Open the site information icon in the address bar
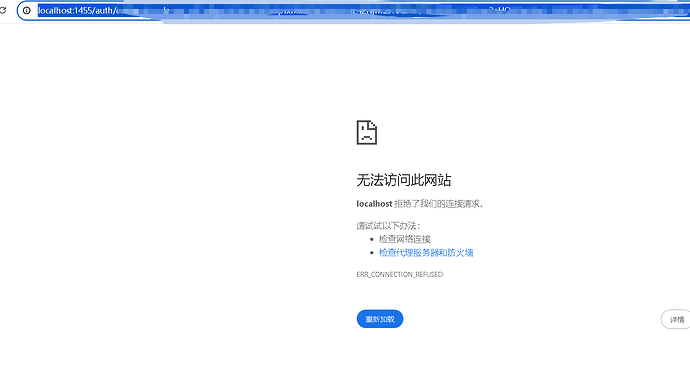690x377 pixels. (x=27, y=10)
